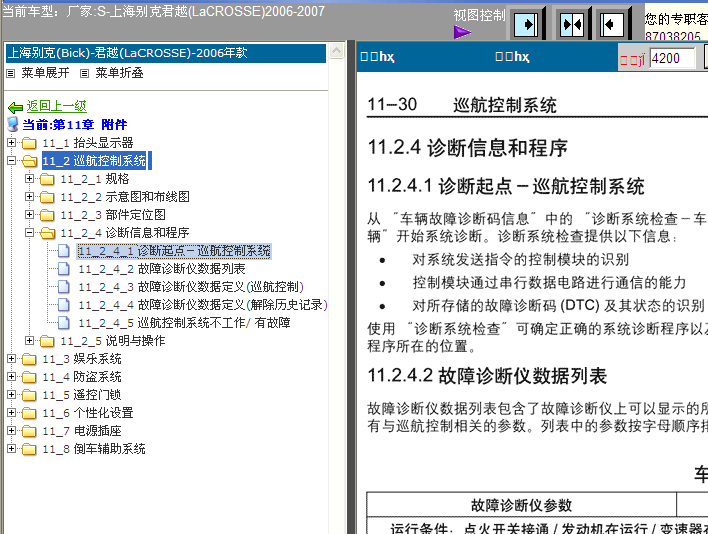Viewport: 708px width, 534px height.
Task: Click folder icon of 11_6 个性化设置
Action: click(x=29, y=413)
